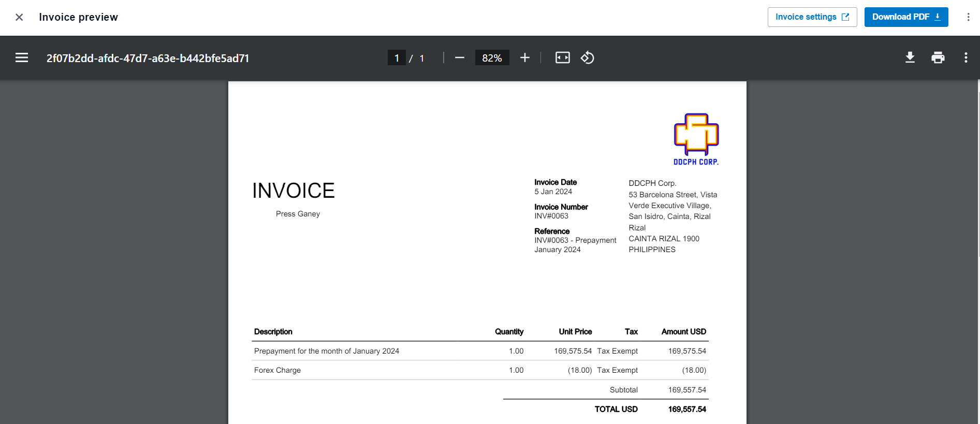
Task: Click the 82% zoom level field
Action: (492, 58)
